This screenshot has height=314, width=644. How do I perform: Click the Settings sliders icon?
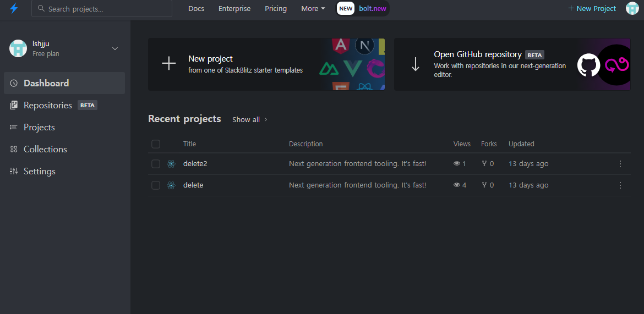[14, 171]
